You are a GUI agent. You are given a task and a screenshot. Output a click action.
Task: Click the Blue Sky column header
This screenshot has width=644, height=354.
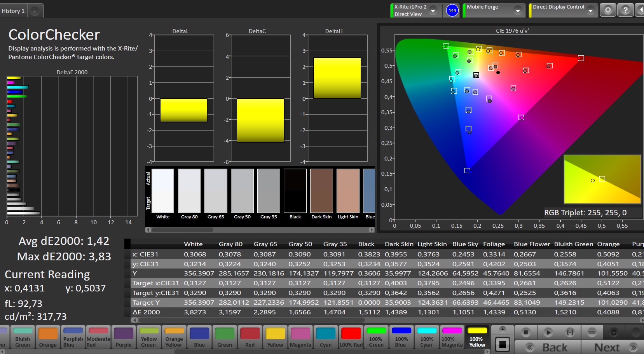tap(465, 244)
